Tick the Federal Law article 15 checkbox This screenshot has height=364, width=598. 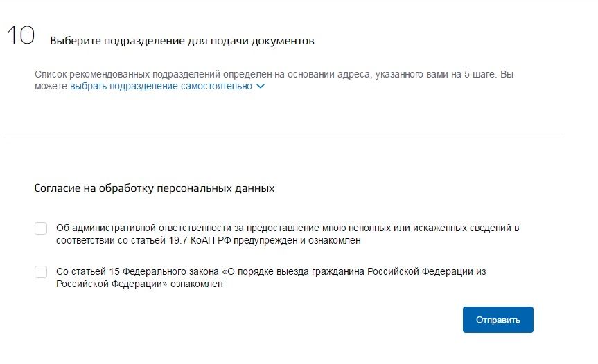tap(41, 272)
